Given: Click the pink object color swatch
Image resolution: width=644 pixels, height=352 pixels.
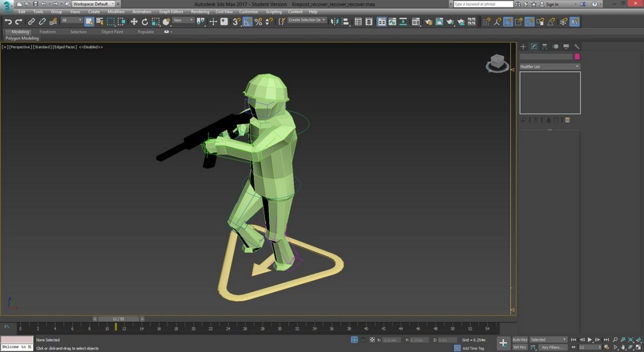Looking at the screenshot, I should pos(577,57).
